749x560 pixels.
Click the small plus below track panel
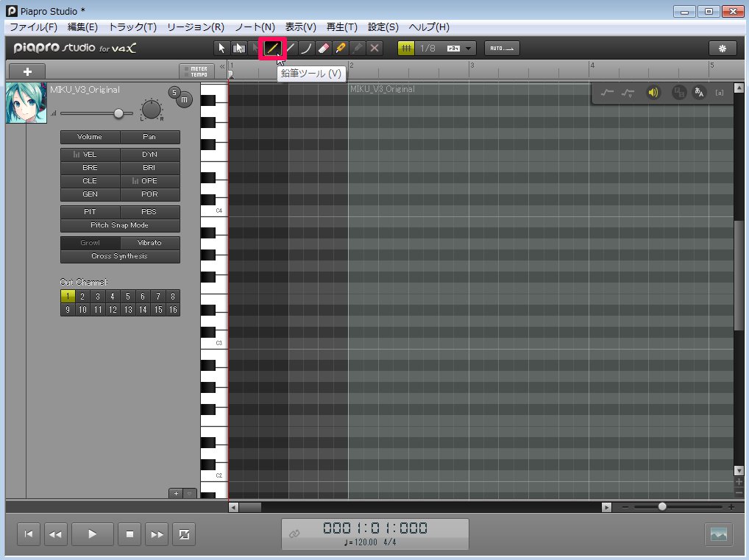(x=176, y=494)
